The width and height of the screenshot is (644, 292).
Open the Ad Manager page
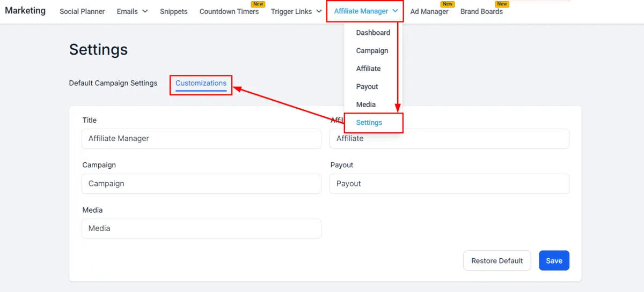[x=429, y=11]
